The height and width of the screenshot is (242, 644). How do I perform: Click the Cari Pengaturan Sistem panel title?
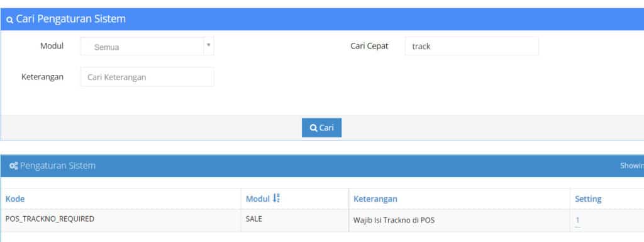click(x=70, y=19)
